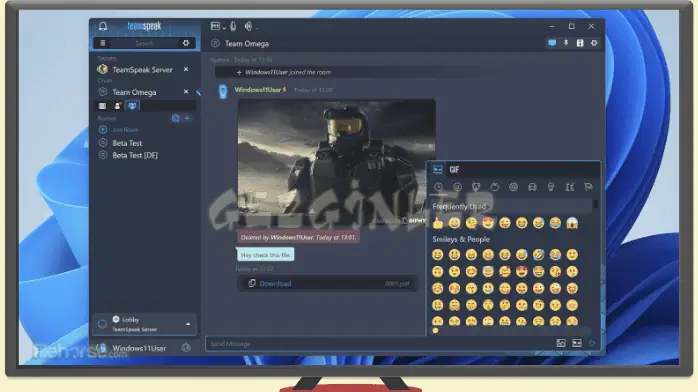Select the objects lightbulb emoji category
Screen dimensions: 698x392
pyautogui.click(x=551, y=187)
